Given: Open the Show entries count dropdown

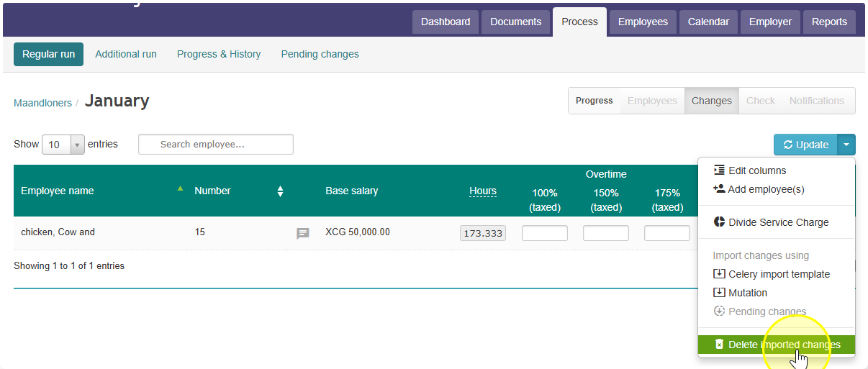Looking at the screenshot, I should coord(63,145).
